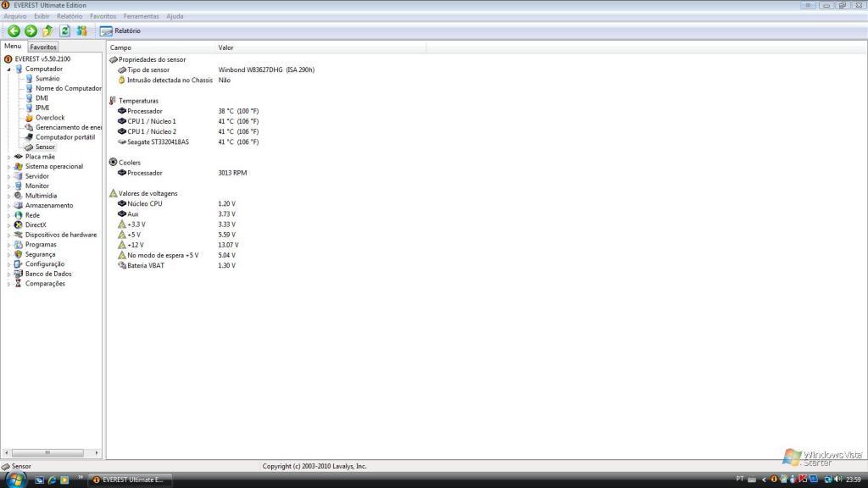The height and width of the screenshot is (488, 868).
Task: Refresh the page with the Atualizar icon
Action: point(64,31)
